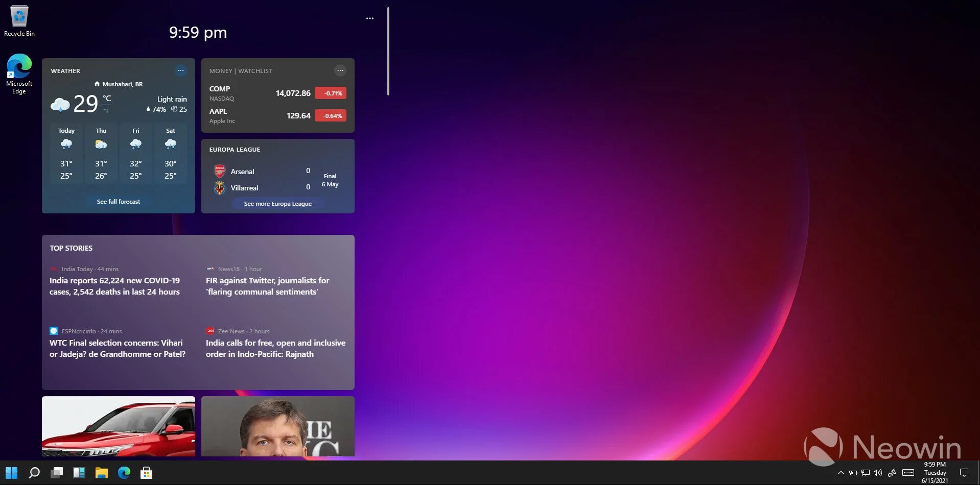Screen dimensions: 980x486
Task: Open the Weather widget options menu
Action: click(181, 70)
